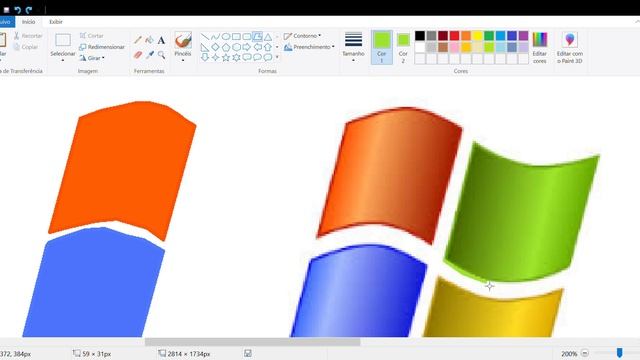Choose the Six-point star shape
This screenshot has height=360, width=640.
tap(236, 58)
